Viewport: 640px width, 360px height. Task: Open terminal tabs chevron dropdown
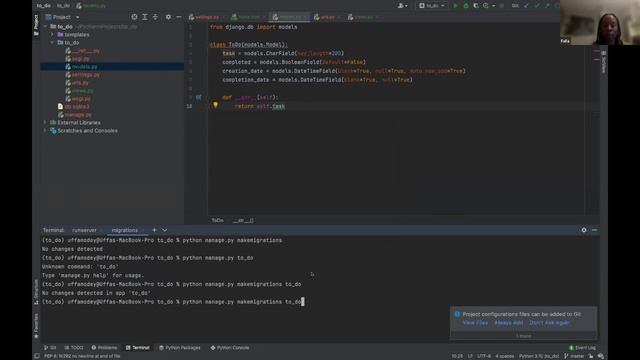click(164, 230)
